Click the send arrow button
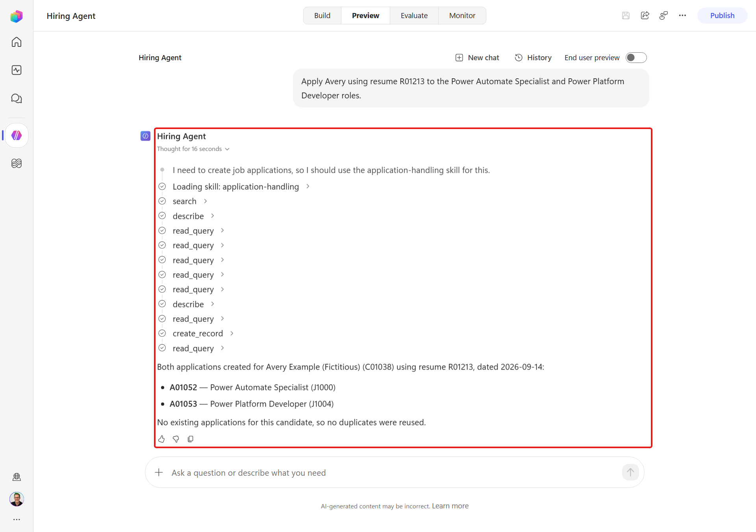The image size is (756, 532). click(630, 472)
